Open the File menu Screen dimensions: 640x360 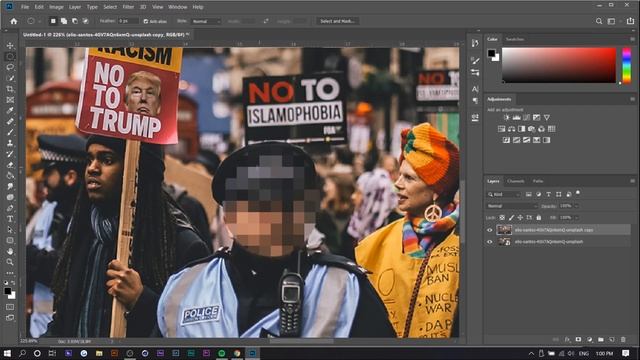25,7
